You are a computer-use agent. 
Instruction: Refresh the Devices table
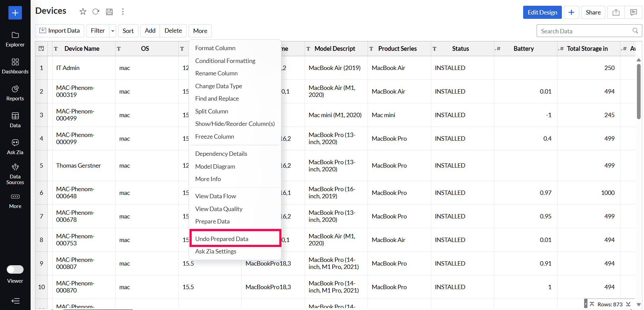96,12
